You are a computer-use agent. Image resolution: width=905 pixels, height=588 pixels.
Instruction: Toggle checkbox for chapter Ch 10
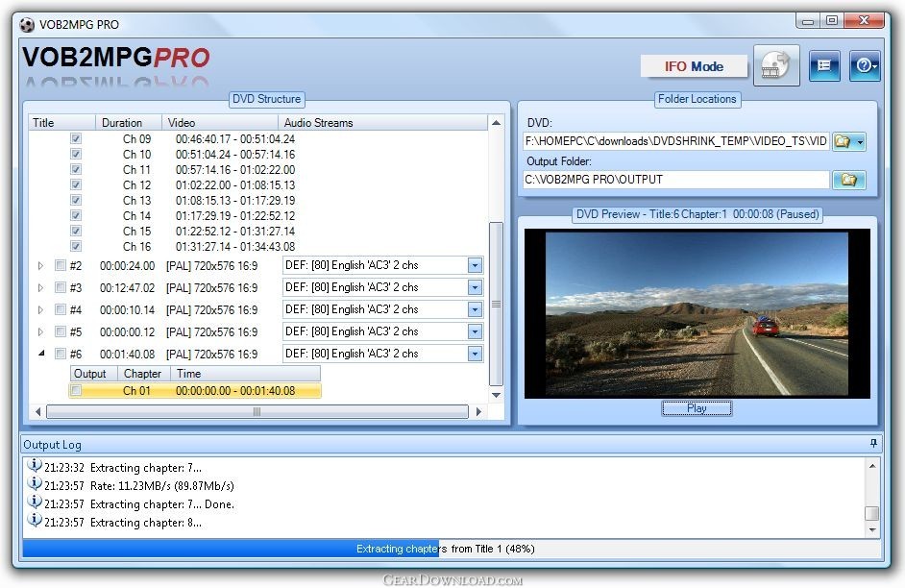click(76, 154)
